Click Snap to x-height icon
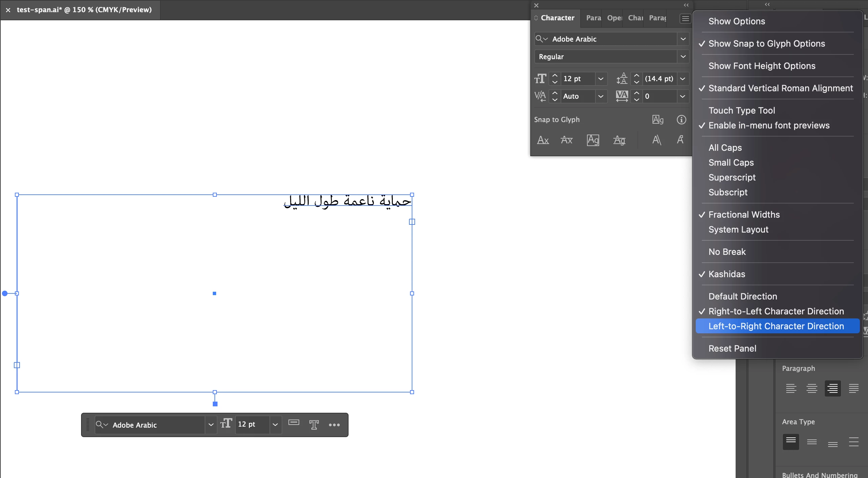The image size is (868, 478). pos(566,140)
